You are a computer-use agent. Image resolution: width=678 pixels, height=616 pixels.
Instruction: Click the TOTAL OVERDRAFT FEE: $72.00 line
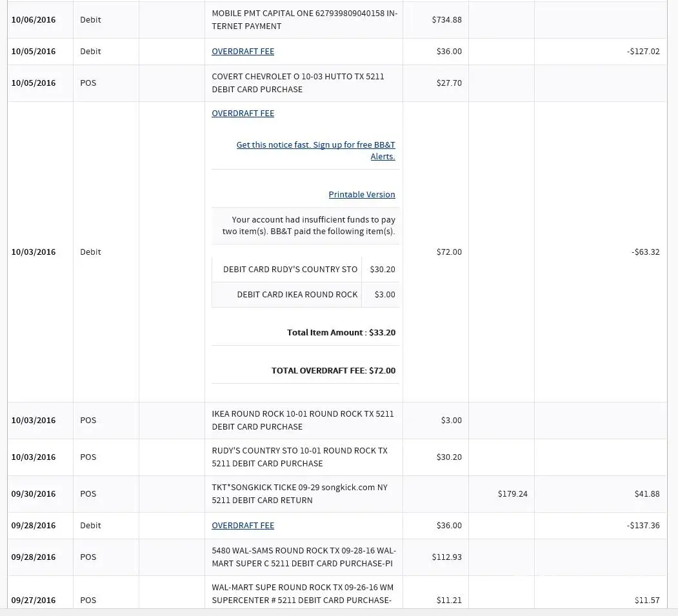333,371
